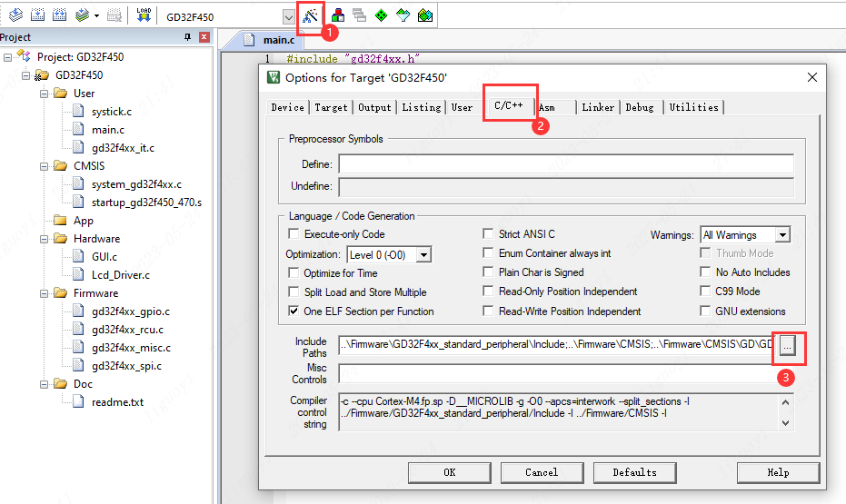Switch to the Listing tab
Viewport: 846px width, 504px height.
point(422,107)
